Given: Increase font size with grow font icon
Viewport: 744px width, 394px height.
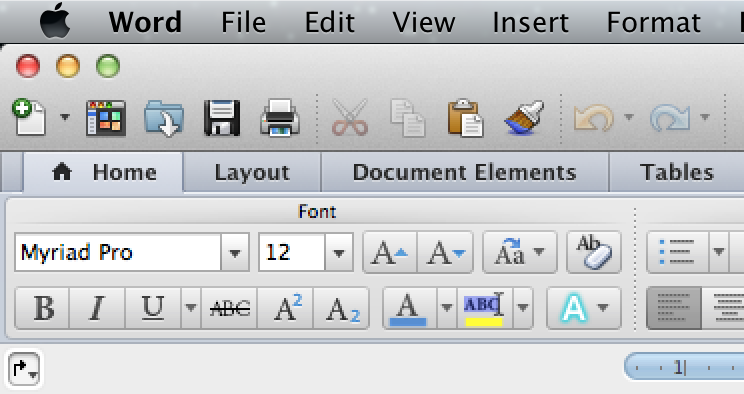Looking at the screenshot, I should [390, 253].
